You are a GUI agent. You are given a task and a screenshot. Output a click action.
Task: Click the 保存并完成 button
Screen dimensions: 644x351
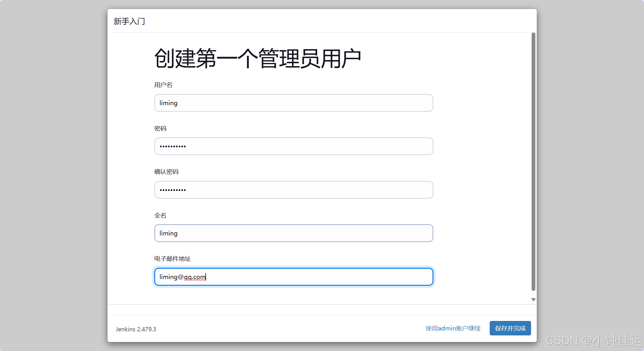[x=510, y=328]
